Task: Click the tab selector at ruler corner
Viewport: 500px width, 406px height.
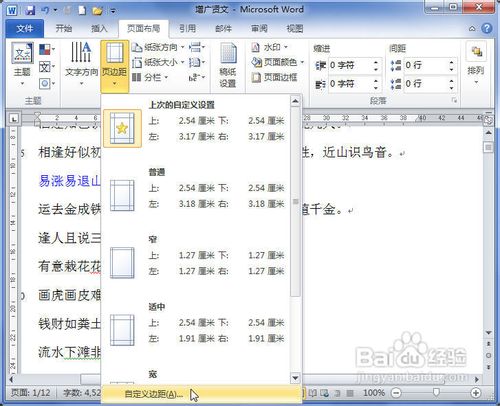Action: point(14,119)
